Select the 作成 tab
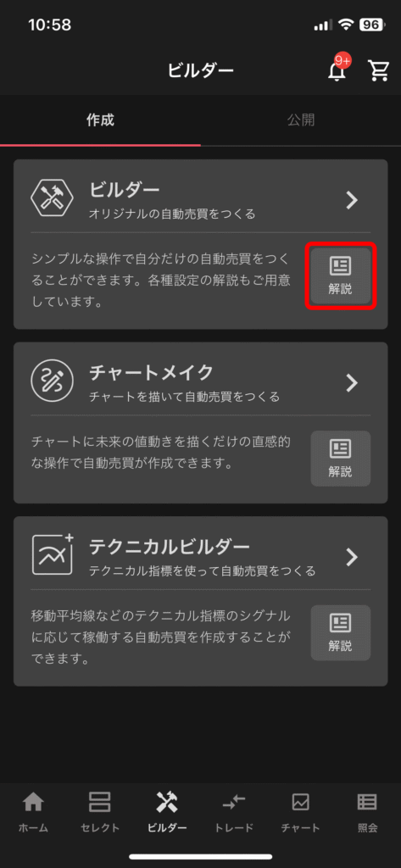The width and height of the screenshot is (401, 868). click(100, 120)
